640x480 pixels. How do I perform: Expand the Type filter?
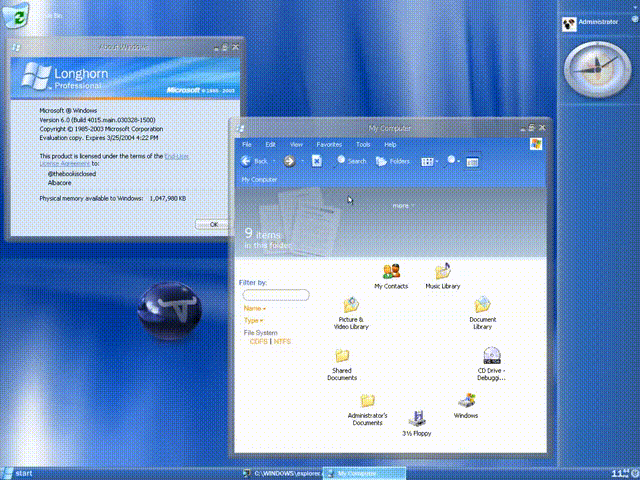pos(253,320)
